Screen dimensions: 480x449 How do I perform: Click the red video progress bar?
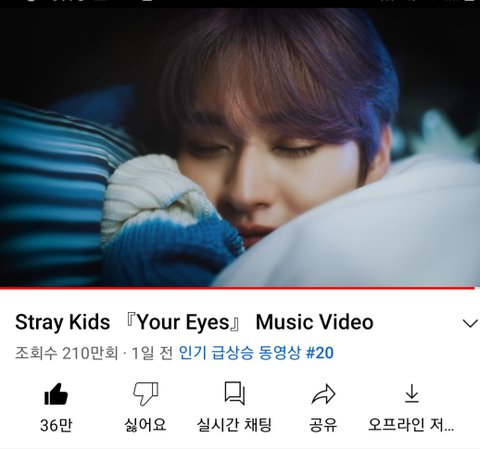pyautogui.click(x=237, y=288)
